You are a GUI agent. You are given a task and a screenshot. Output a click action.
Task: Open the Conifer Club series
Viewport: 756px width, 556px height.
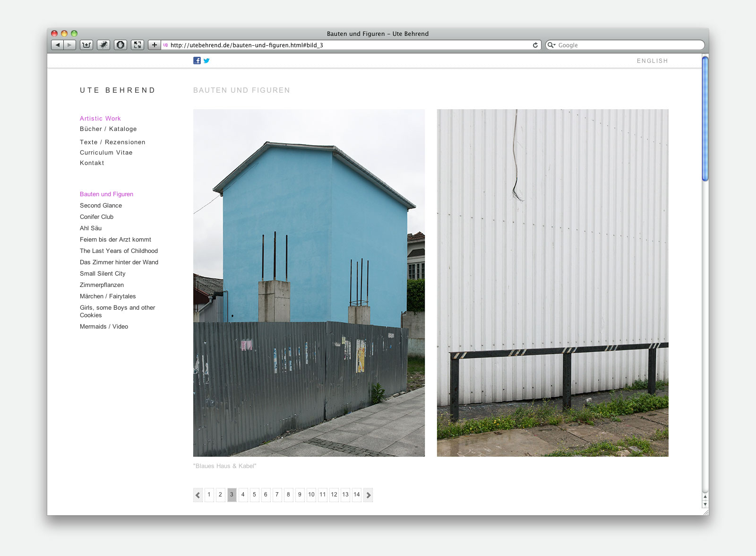click(x=96, y=217)
